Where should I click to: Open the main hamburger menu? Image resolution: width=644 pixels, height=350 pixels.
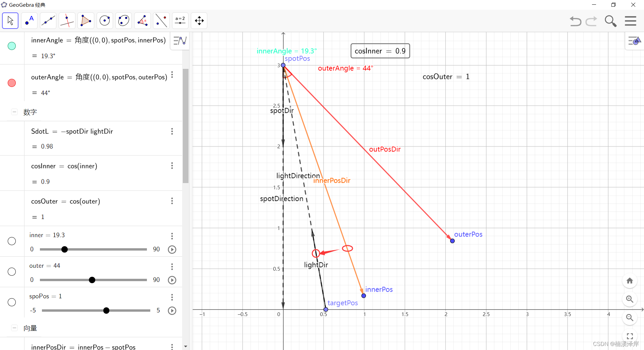pyautogui.click(x=631, y=21)
